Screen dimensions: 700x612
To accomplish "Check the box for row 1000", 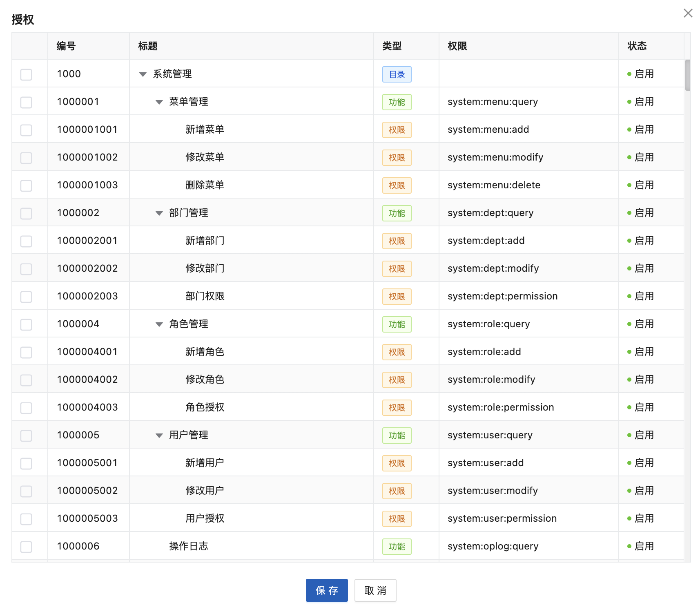I will 26,74.
